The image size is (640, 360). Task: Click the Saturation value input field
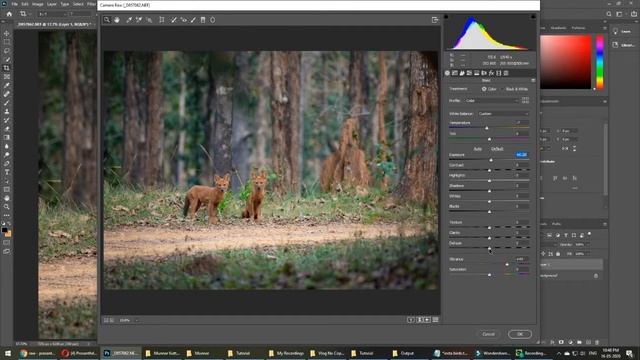pos(522,269)
